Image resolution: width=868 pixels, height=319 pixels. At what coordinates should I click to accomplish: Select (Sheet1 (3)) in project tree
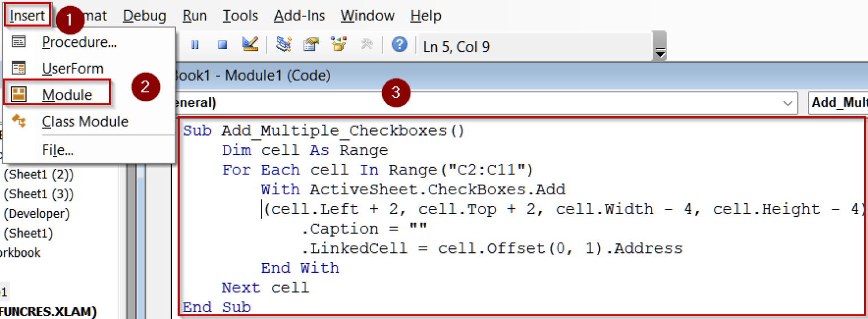click(39, 194)
